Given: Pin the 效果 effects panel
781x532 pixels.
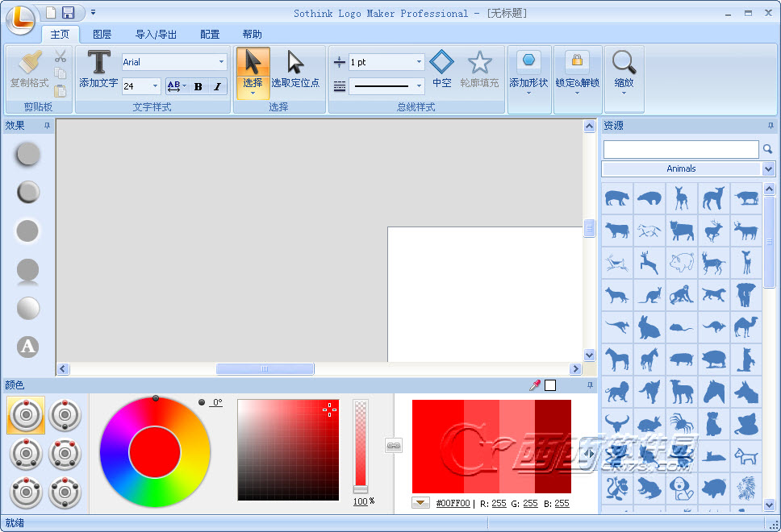Looking at the screenshot, I should pyautogui.click(x=48, y=126).
